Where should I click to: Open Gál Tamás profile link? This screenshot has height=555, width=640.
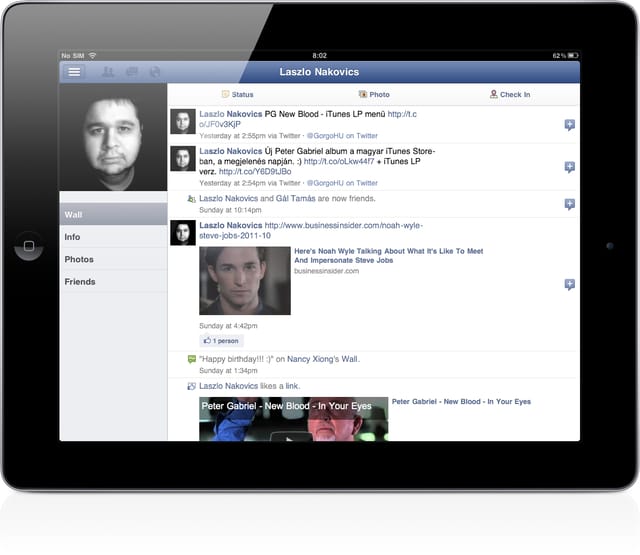tap(296, 198)
